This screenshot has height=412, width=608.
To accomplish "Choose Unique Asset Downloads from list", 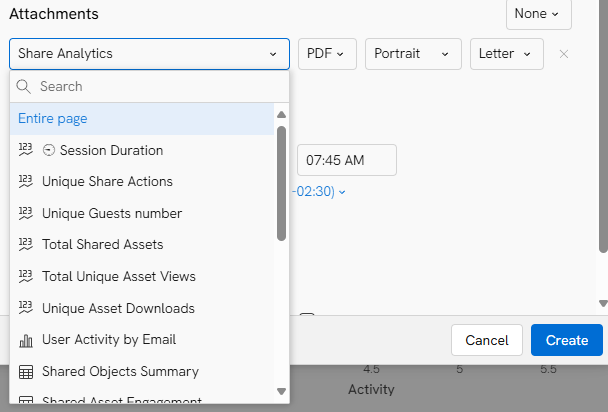I will tap(142, 308).
